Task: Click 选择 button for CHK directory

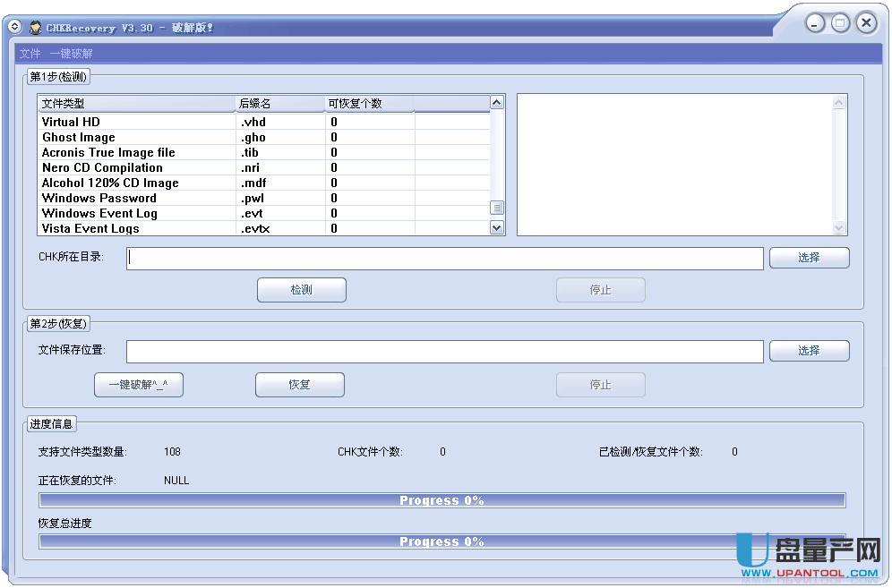Action: (809, 258)
